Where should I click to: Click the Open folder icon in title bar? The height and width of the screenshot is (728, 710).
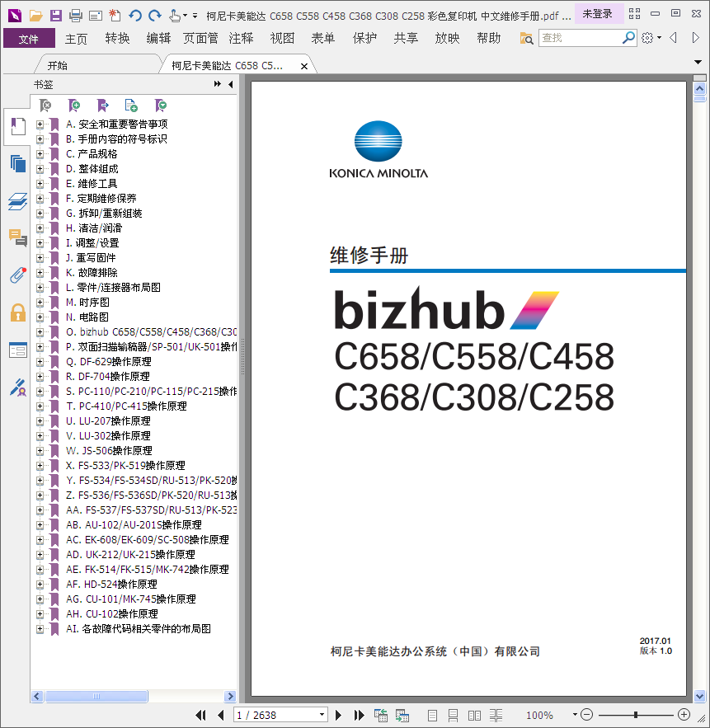[35, 16]
